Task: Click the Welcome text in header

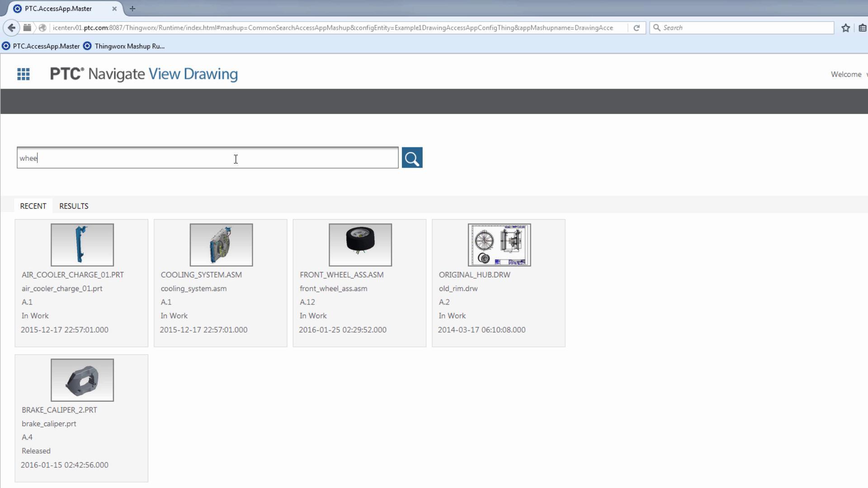Action: click(846, 74)
